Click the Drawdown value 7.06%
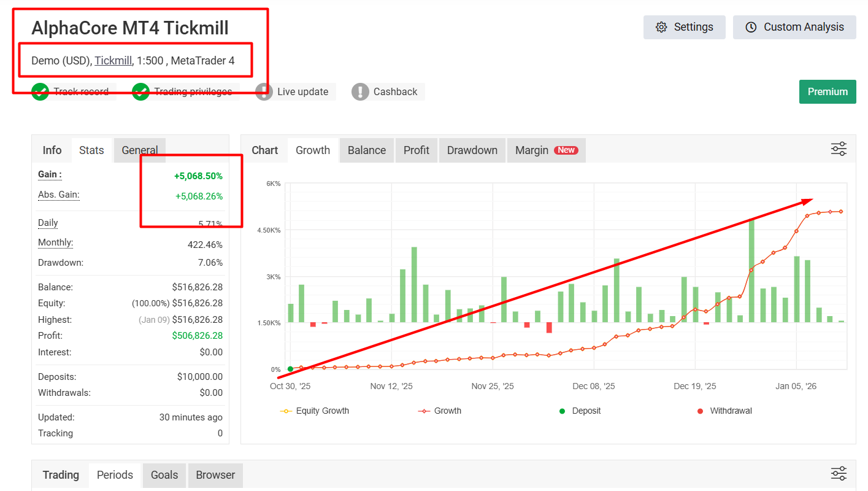 [x=210, y=263]
